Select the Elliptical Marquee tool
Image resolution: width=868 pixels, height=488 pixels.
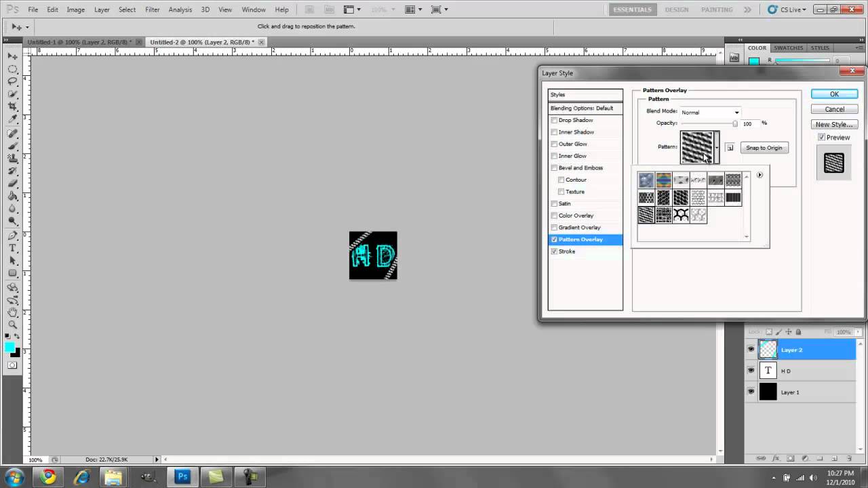[13, 69]
